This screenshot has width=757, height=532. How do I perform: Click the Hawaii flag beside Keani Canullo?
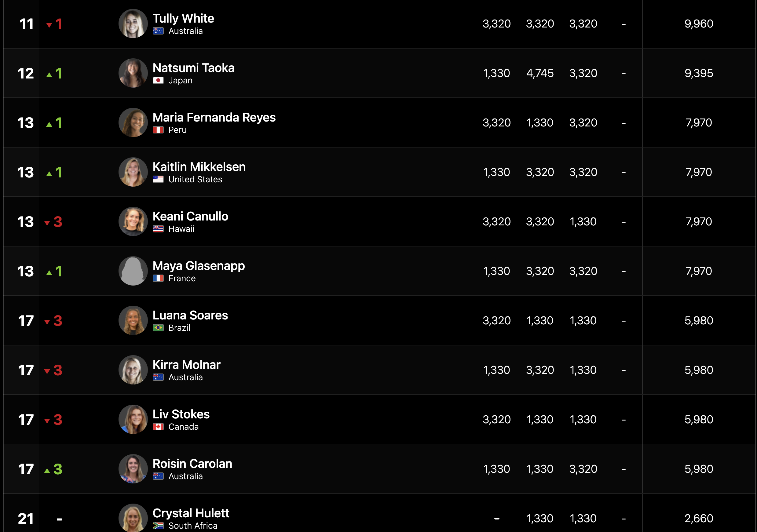coord(158,229)
